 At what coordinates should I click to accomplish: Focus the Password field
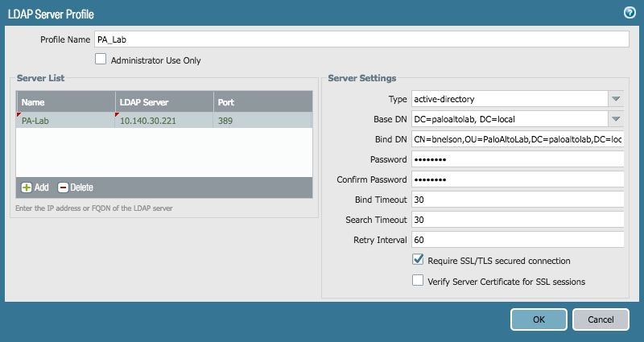(518, 159)
